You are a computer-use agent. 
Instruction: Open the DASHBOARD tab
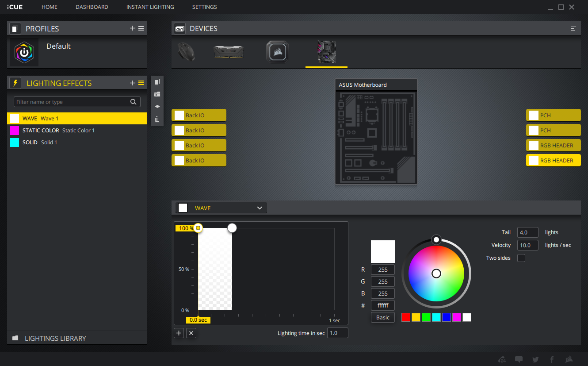[92, 7]
